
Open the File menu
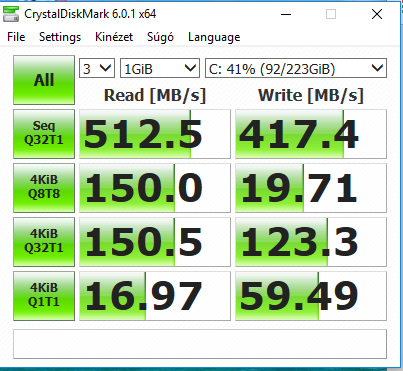coord(16,37)
